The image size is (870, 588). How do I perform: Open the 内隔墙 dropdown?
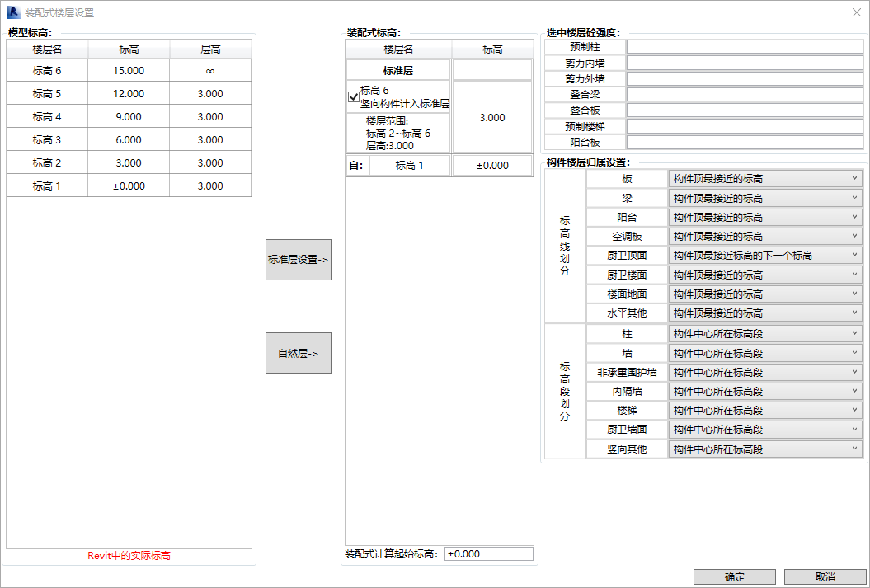[x=765, y=392]
